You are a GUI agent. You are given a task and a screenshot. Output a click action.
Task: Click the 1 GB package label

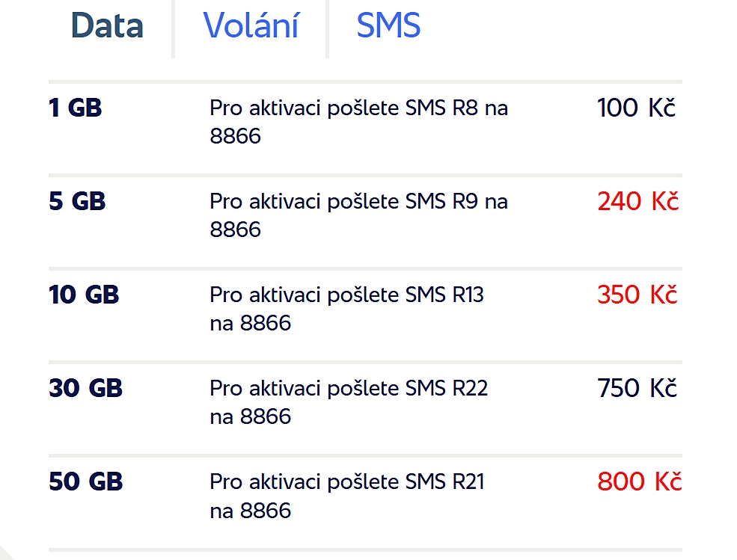click(x=75, y=108)
